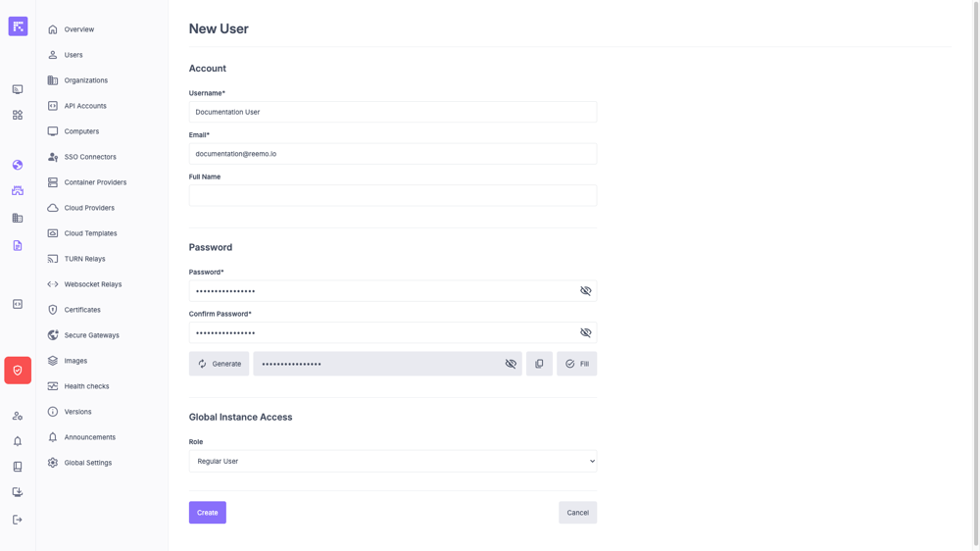
Task: Click the copy generated password icon
Action: pos(539,364)
